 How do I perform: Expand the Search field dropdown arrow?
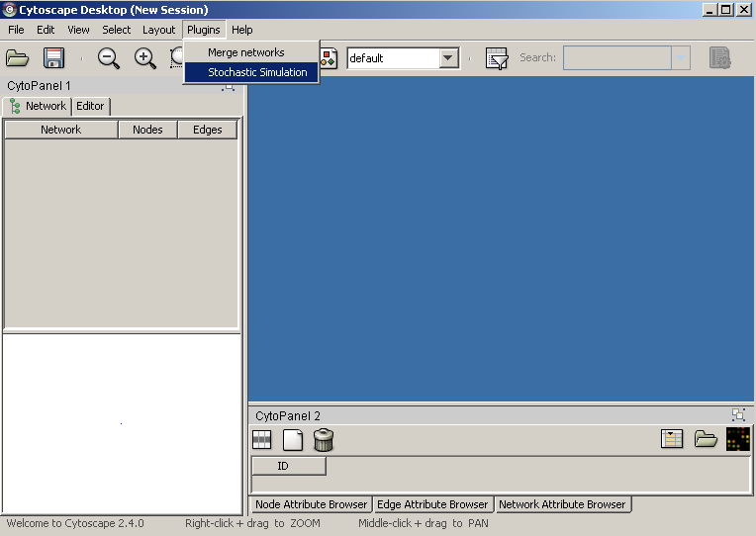[681, 57]
